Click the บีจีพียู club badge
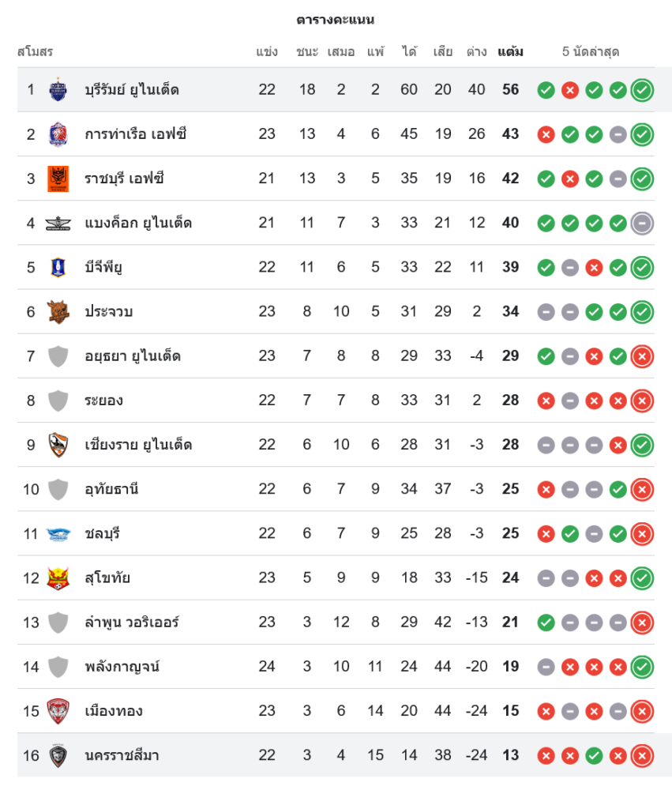672x790 pixels. pyautogui.click(x=58, y=267)
